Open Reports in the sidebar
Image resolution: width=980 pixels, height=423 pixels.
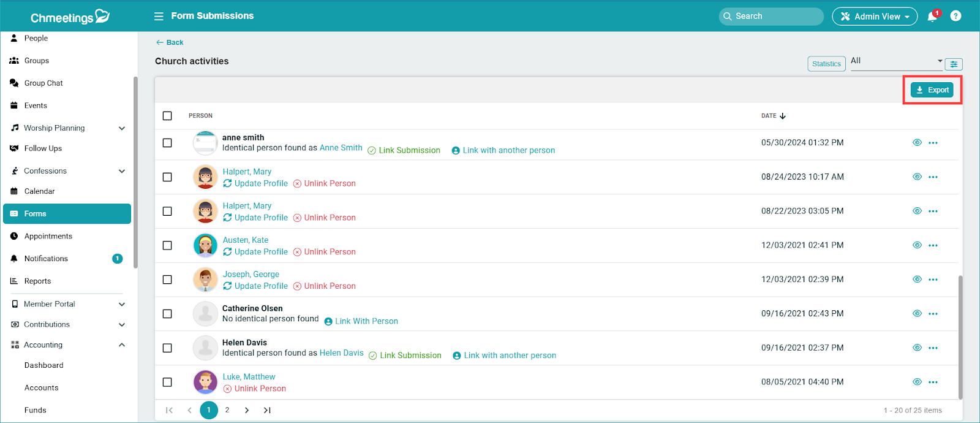click(x=37, y=281)
